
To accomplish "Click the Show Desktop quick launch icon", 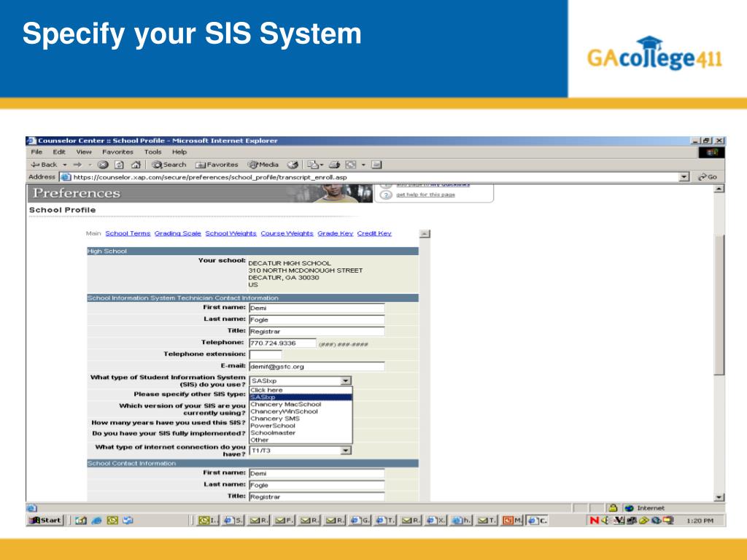I will [81, 521].
